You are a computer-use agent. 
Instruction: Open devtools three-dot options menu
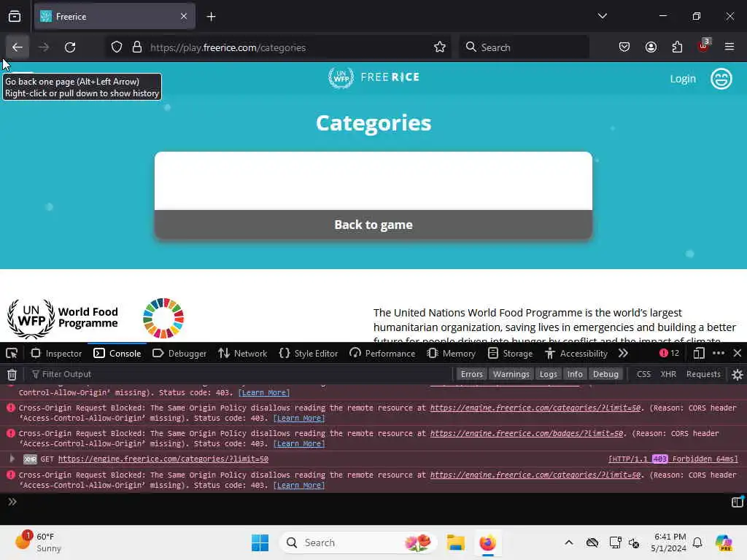point(719,354)
